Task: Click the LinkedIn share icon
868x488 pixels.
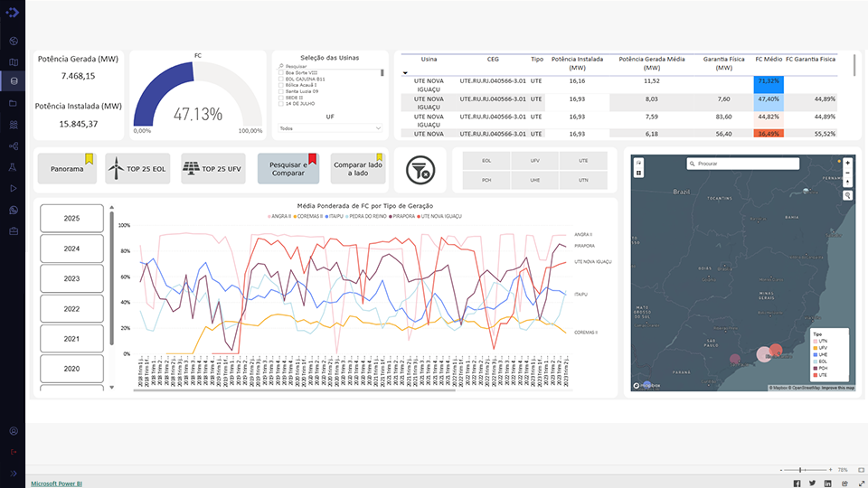Action: pyautogui.click(x=827, y=483)
